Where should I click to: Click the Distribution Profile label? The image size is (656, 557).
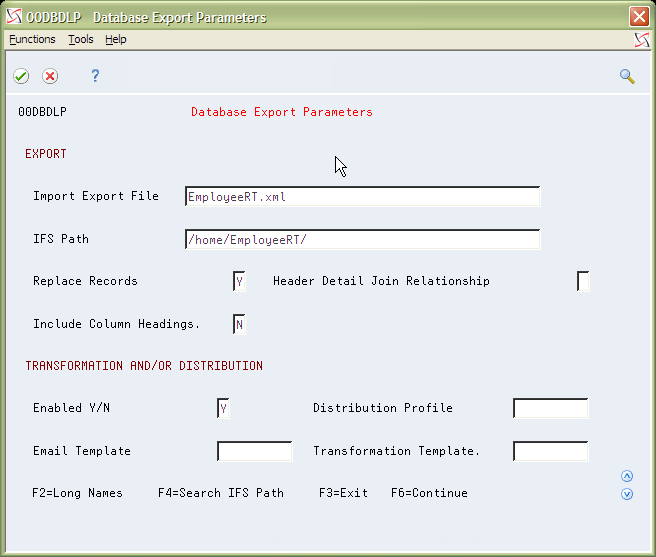click(x=383, y=408)
